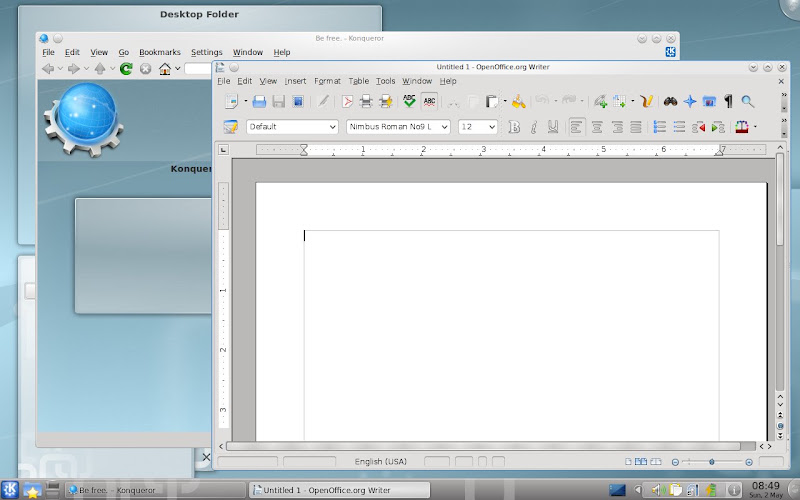
Task: Click the 08:49 clock in system tray
Action: (x=765, y=486)
